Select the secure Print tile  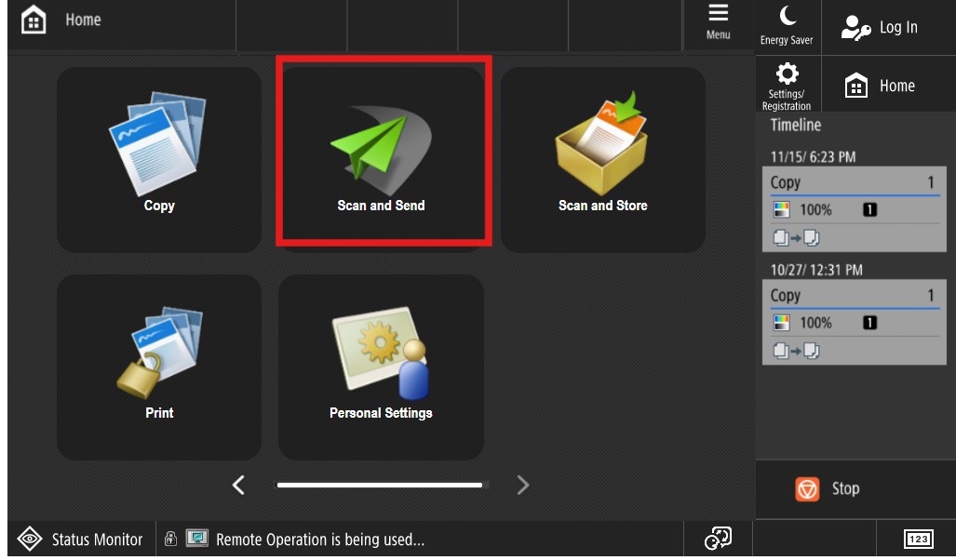point(159,367)
